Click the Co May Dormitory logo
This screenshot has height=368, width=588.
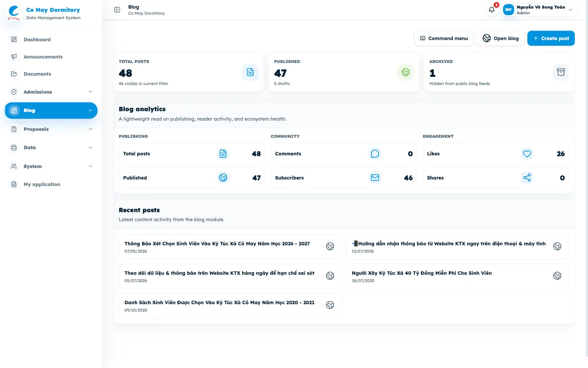pos(13,13)
